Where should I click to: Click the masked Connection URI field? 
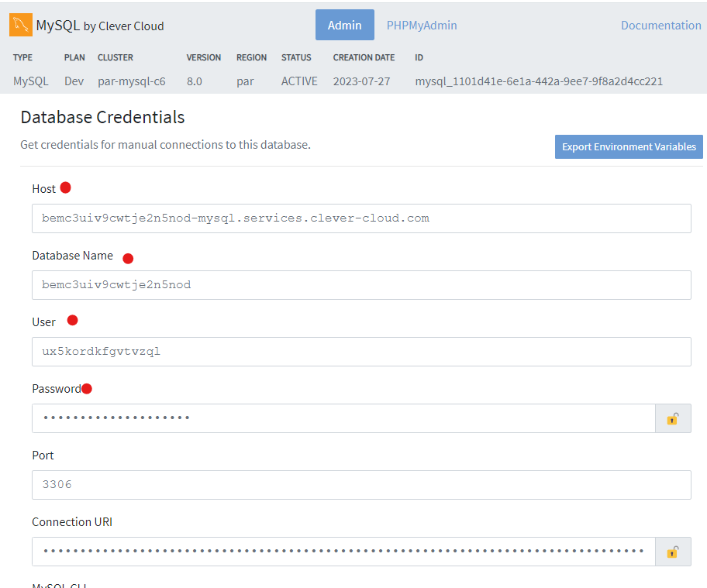[x=343, y=552]
